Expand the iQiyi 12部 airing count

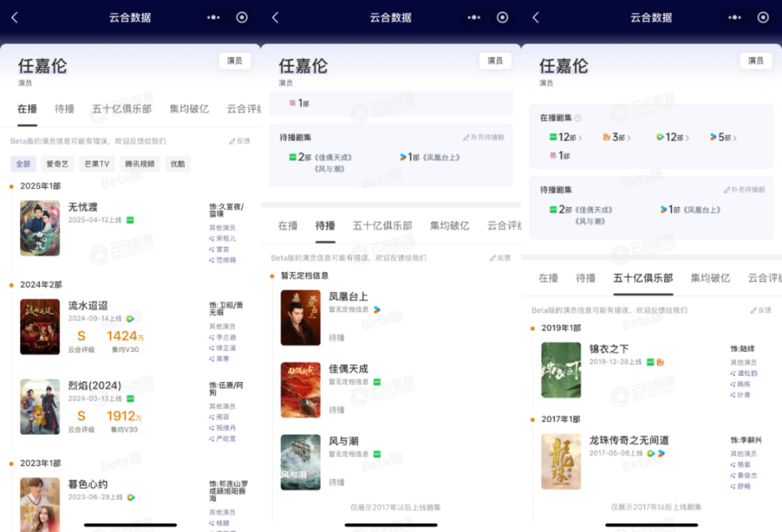pyautogui.click(x=565, y=137)
